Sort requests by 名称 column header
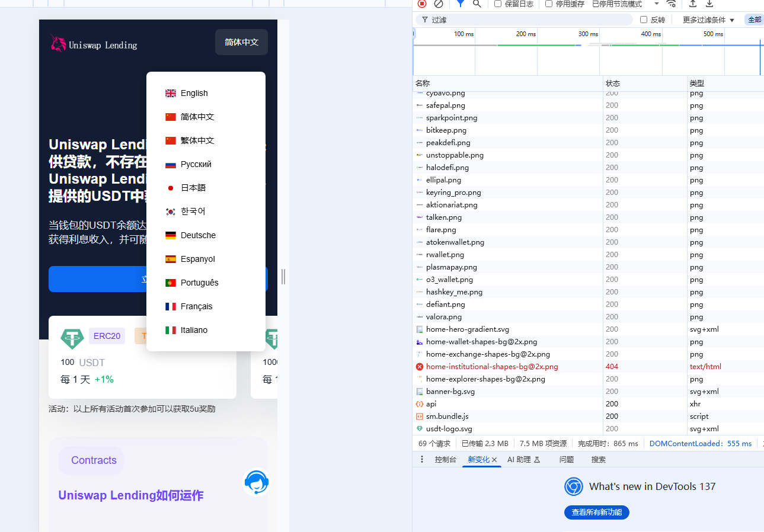Viewport: 764px width, 532px height. click(x=507, y=84)
